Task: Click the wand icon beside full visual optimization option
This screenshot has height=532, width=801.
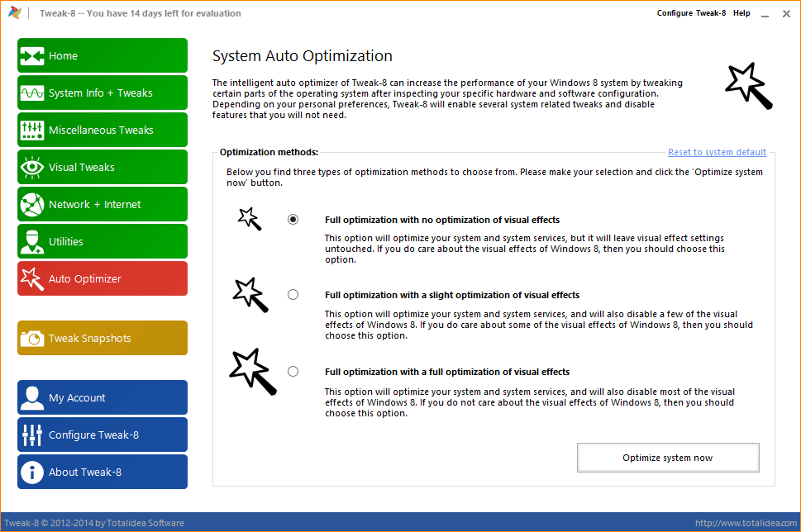Action: 253,372
